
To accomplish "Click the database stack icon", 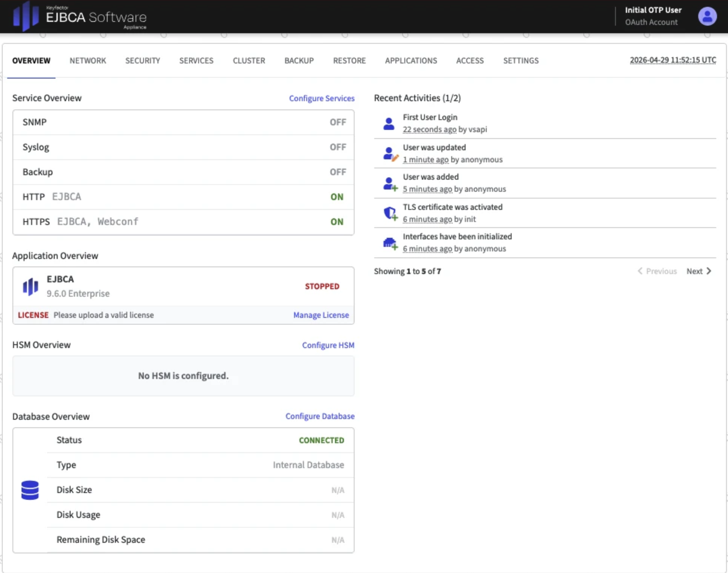I will [30, 490].
